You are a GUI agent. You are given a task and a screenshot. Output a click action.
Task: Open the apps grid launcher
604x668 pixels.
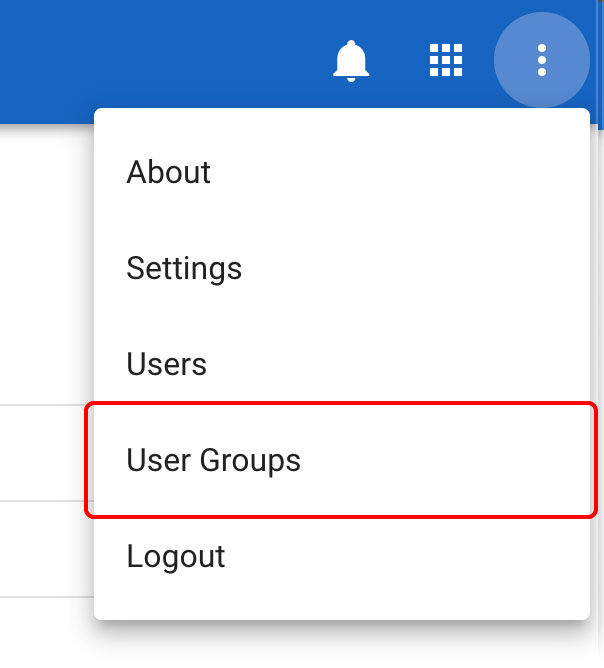tap(446, 61)
